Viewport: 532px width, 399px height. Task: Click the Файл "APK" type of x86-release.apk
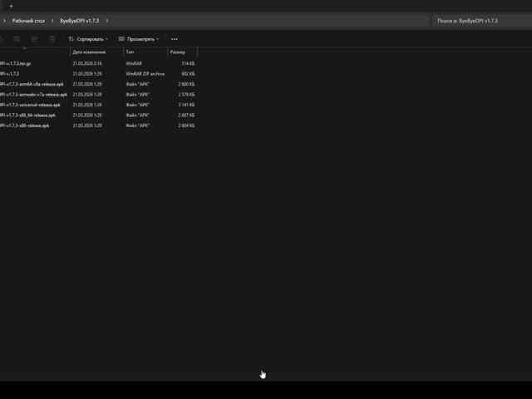point(138,126)
